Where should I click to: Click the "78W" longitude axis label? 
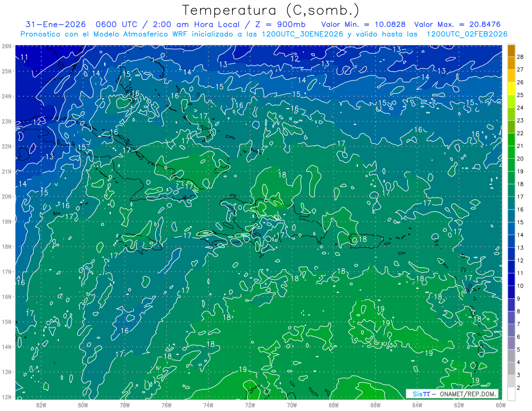point(125,405)
